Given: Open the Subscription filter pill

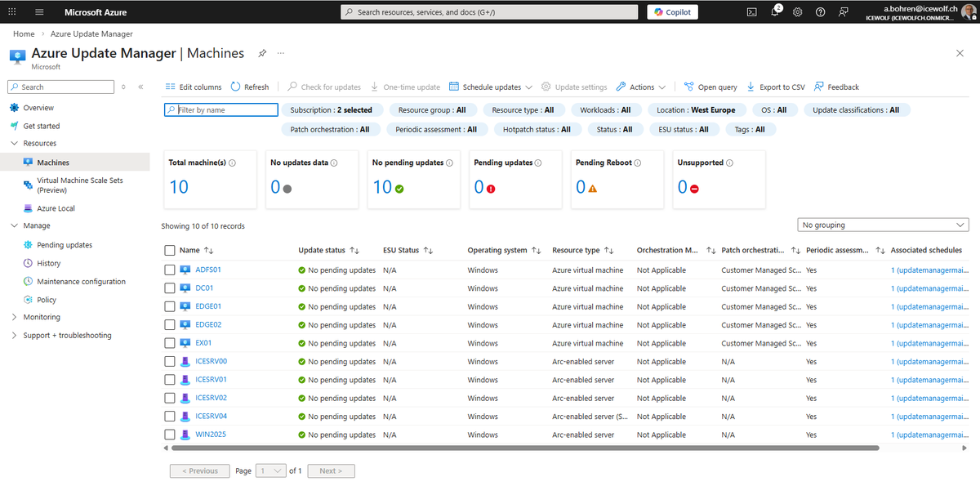Looking at the screenshot, I should click(332, 109).
